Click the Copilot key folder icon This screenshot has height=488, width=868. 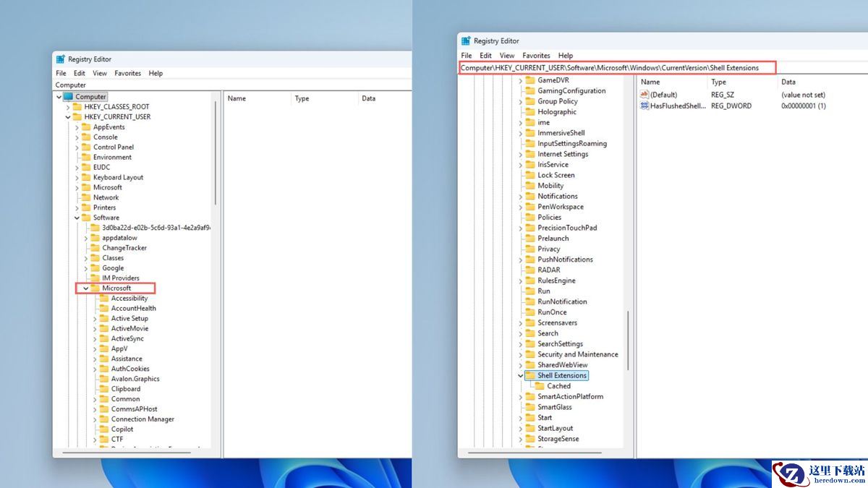coord(104,429)
